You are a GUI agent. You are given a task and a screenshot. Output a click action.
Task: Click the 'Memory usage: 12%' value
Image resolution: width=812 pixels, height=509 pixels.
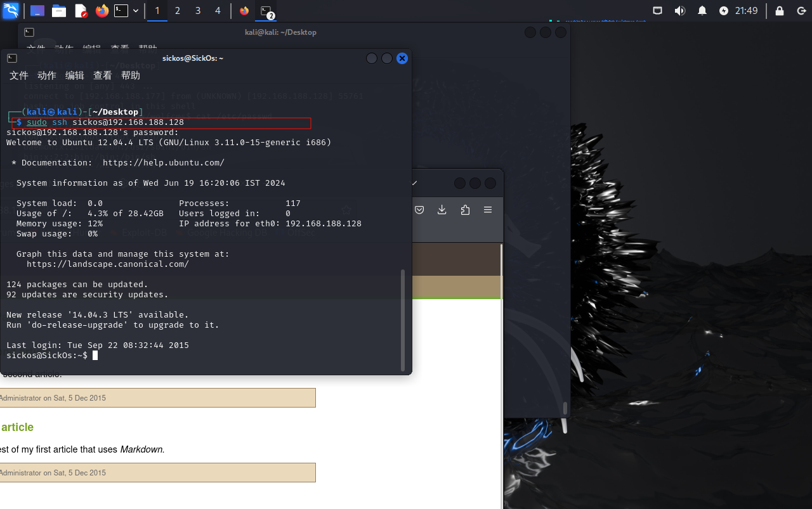(x=60, y=224)
